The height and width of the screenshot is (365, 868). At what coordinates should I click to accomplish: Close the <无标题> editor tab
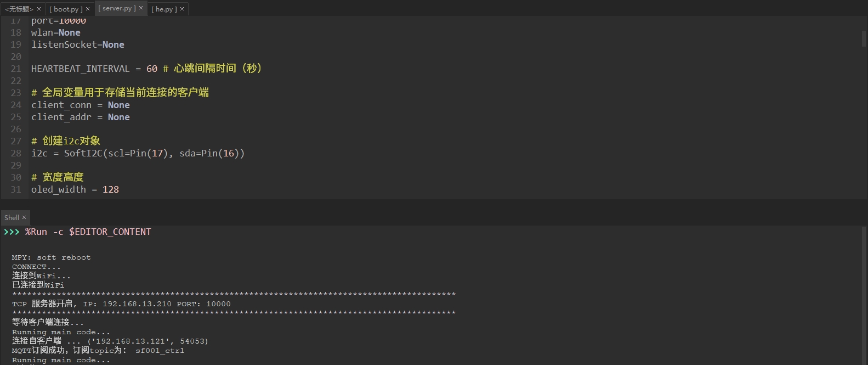point(39,9)
